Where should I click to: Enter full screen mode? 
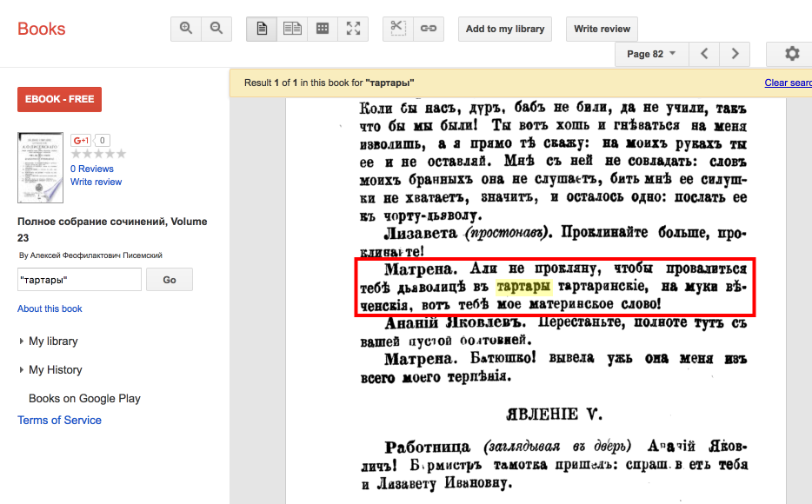point(353,29)
